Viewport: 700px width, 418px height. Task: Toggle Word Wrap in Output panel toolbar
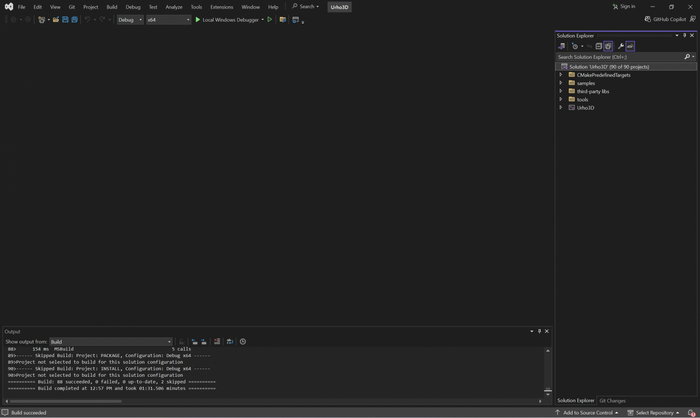[229, 341]
